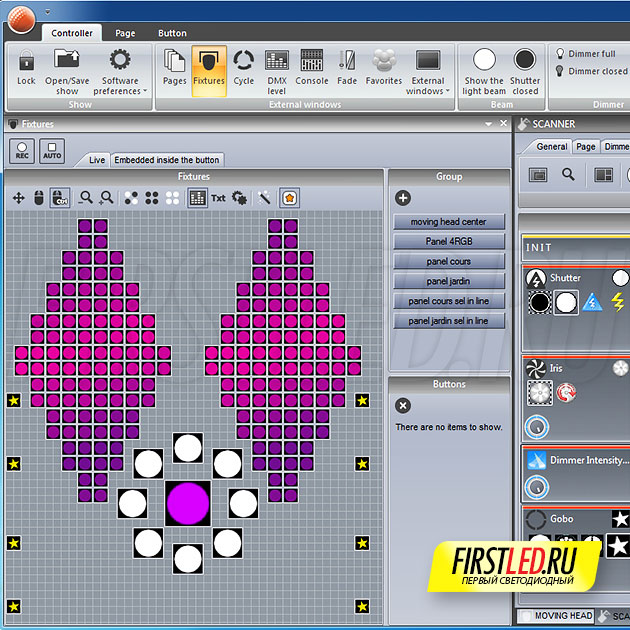Open the Fixtures panel dropdown arrow
Image resolution: width=630 pixels, height=630 pixels.
point(489,124)
